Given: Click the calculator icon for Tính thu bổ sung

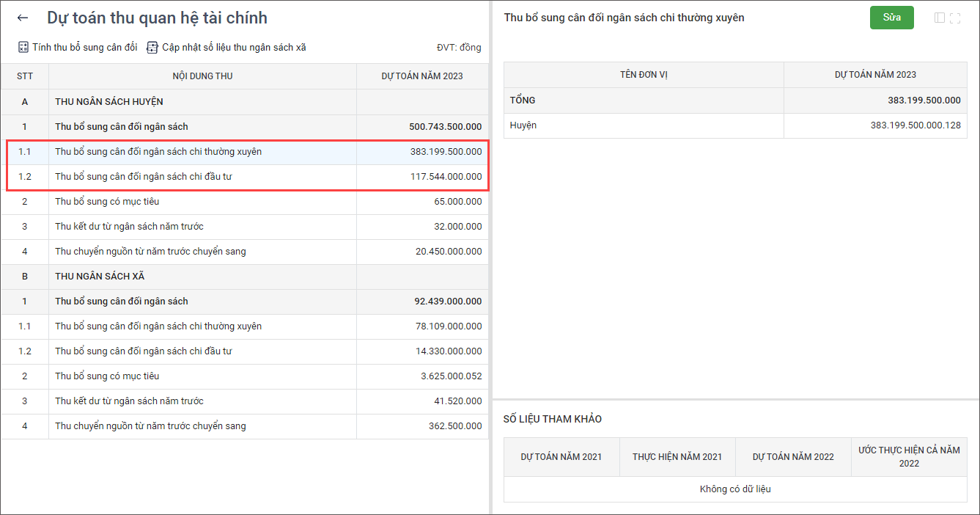Looking at the screenshot, I should point(23,48).
